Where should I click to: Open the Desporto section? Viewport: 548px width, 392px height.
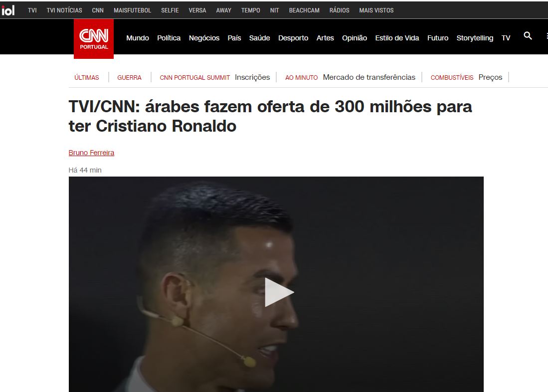293,38
